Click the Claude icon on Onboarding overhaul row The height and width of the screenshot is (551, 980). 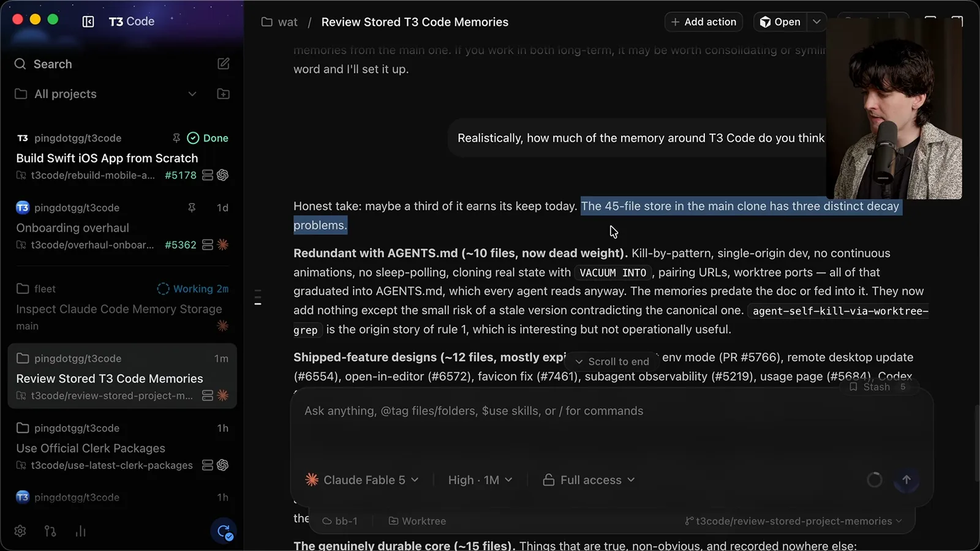point(223,245)
